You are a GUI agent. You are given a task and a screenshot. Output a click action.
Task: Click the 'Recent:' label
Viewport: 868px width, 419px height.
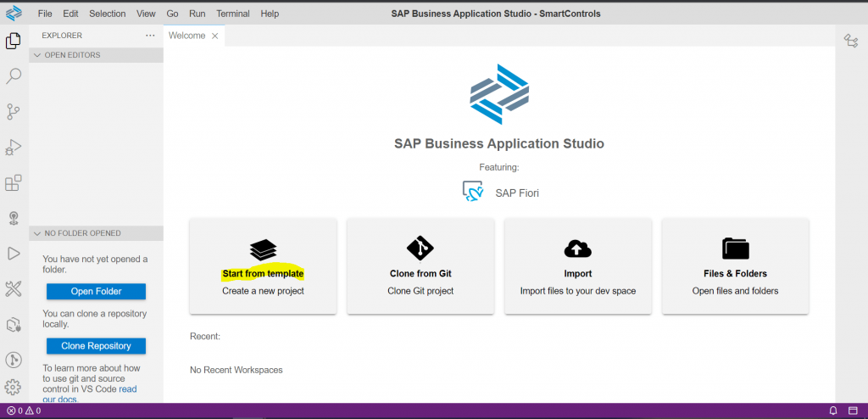pyautogui.click(x=205, y=337)
